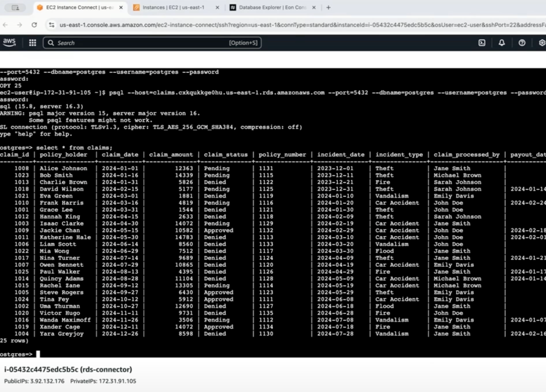
Task: Click the Wanda Maximoff policy holder cell
Action: coord(65,320)
